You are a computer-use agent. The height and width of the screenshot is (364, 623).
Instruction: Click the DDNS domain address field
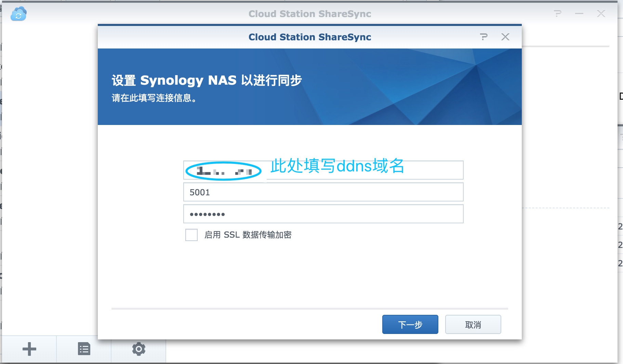click(x=323, y=170)
